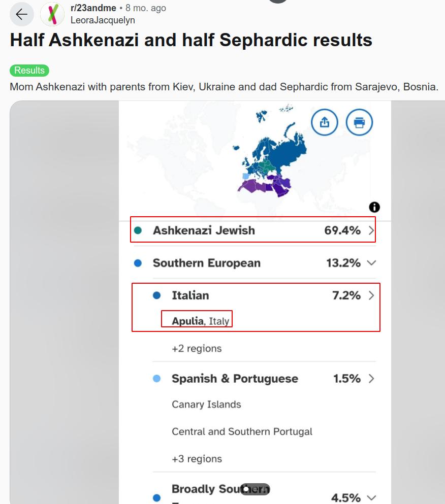
Task: Open the 23andMe subreddit avatar icon
Action: (x=52, y=14)
